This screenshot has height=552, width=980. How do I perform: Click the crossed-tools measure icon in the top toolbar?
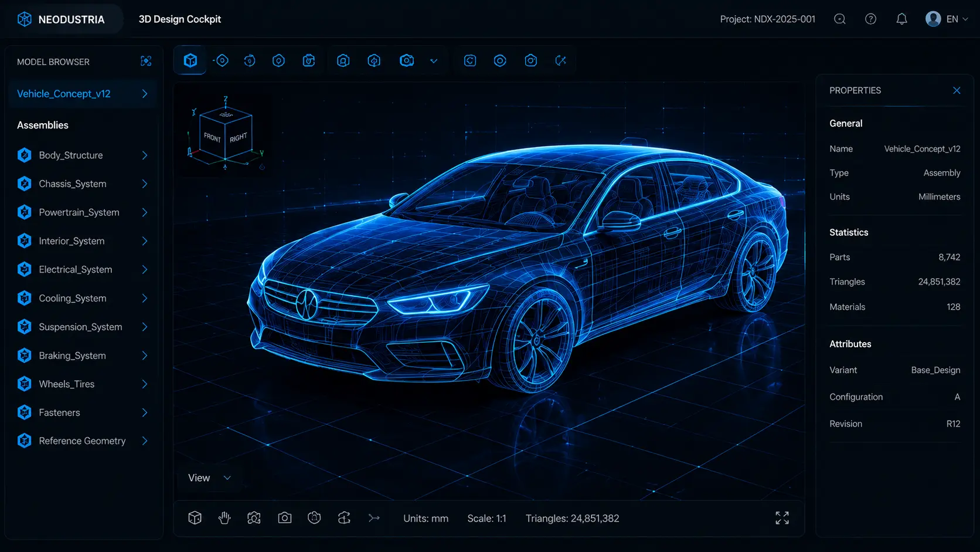pos(561,60)
